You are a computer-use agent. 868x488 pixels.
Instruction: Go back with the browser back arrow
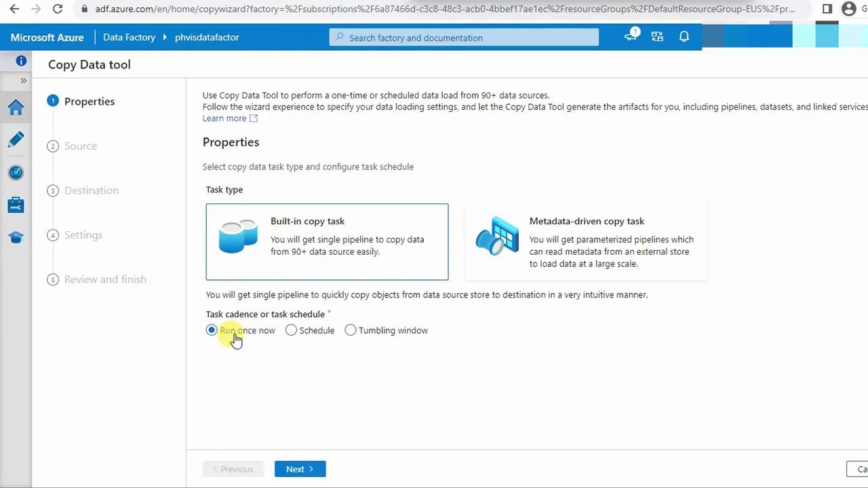(14, 9)
